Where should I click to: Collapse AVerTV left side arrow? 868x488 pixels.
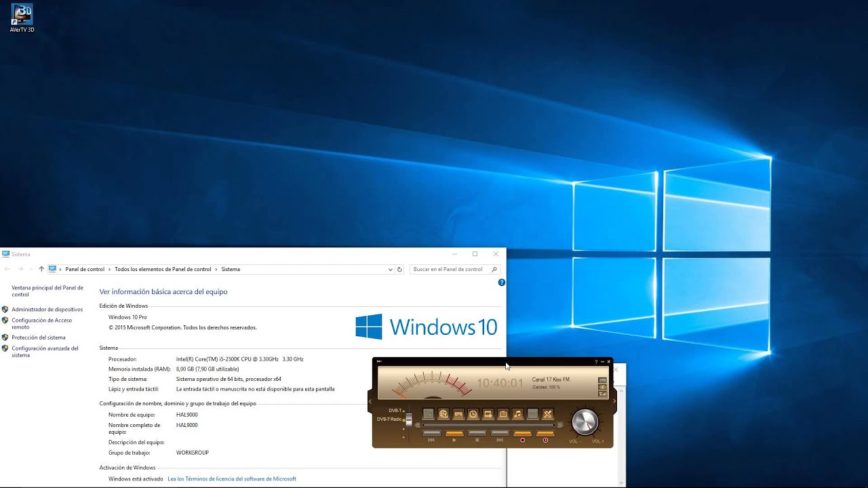pyautogui.click(x=370, y=401)
